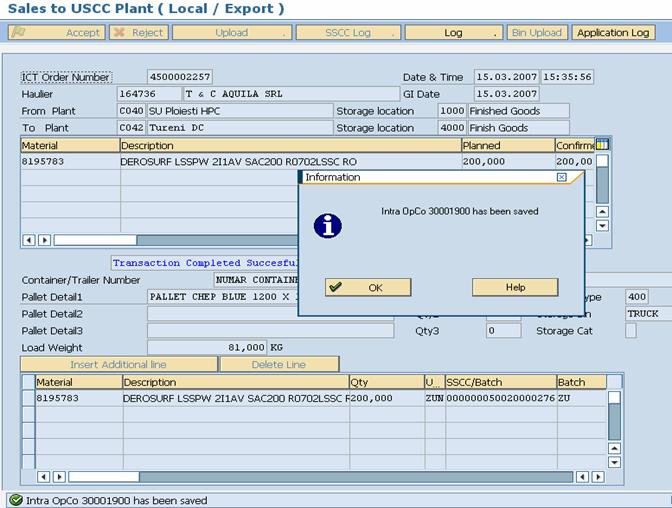672x508 pixels.
Task: Click the green success status icon
Action: coord(15,500)
